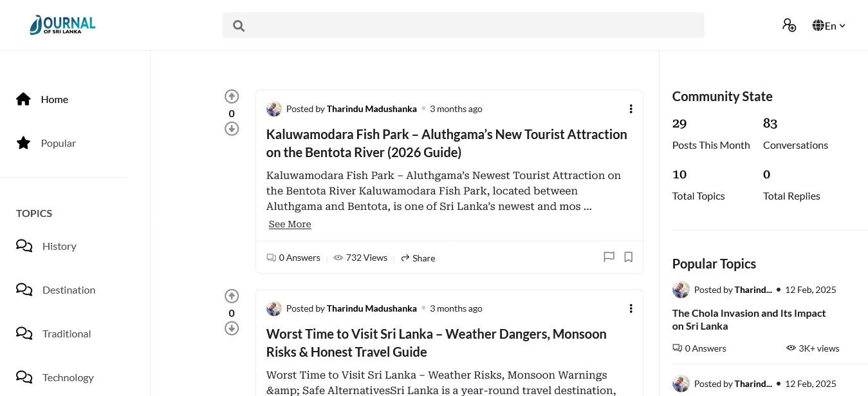Click the Journal of Sri Lanka logo
This screenshot has width=868, height=396.
pos(62,25)
